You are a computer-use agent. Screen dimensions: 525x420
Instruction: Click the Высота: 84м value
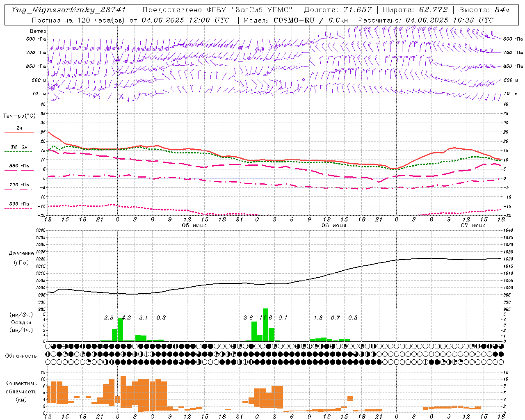point(484,10)
